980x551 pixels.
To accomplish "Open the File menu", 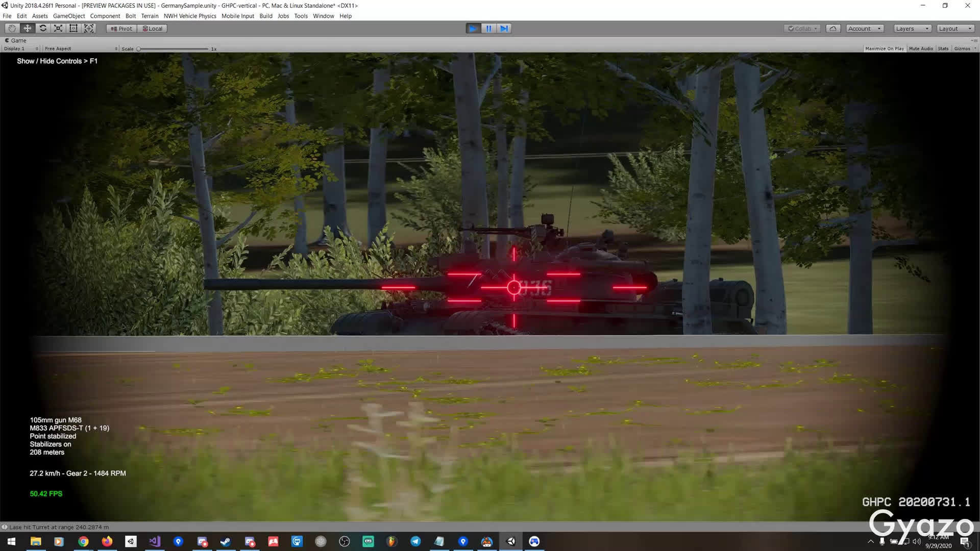I will pos(7,16).
